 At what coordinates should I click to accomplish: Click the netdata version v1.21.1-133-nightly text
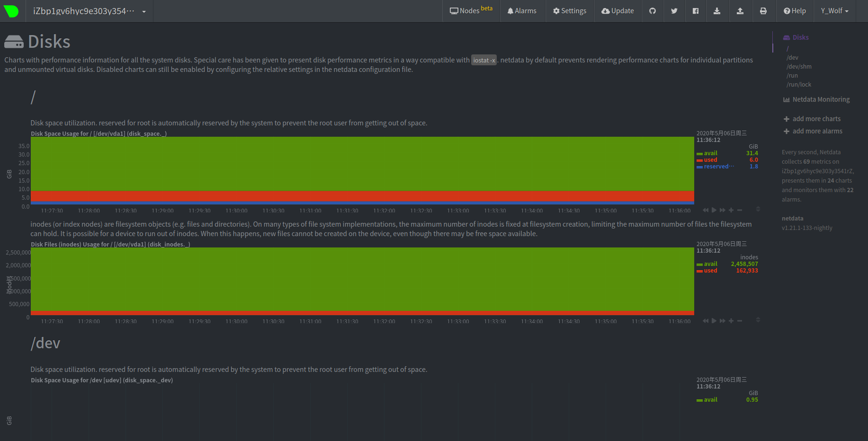(x=807, y=228)
